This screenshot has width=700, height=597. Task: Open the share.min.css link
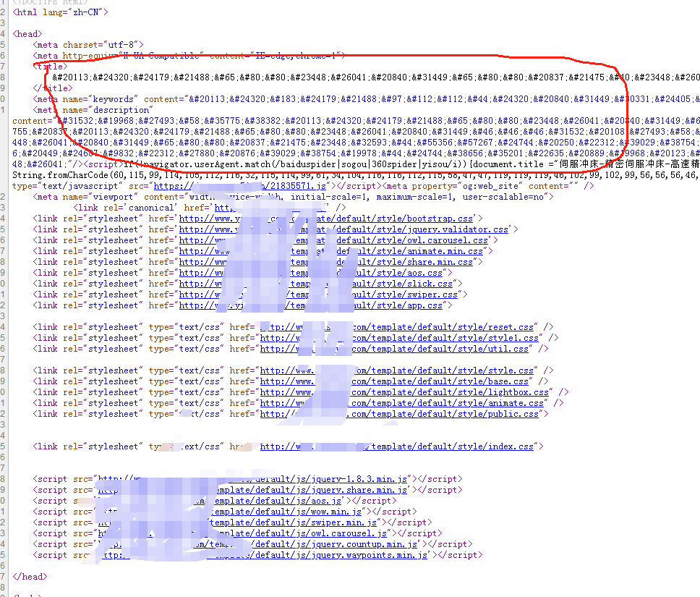[326, 262]
